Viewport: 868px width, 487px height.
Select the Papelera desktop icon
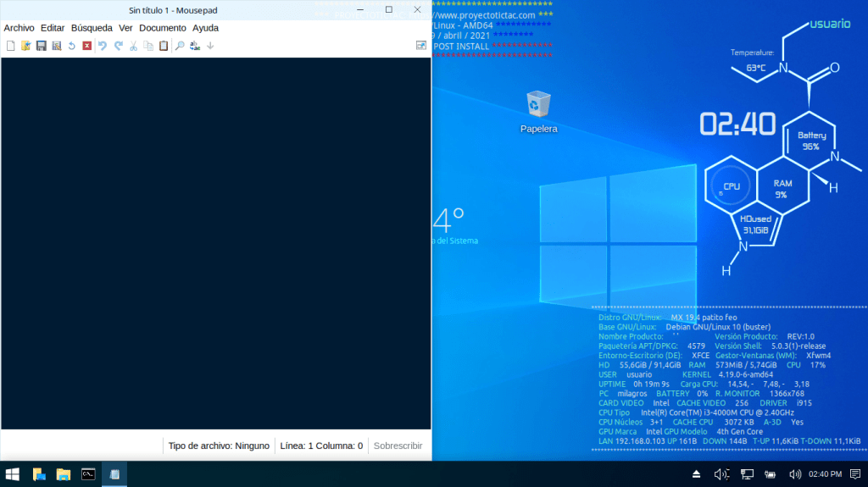[538, 105]
